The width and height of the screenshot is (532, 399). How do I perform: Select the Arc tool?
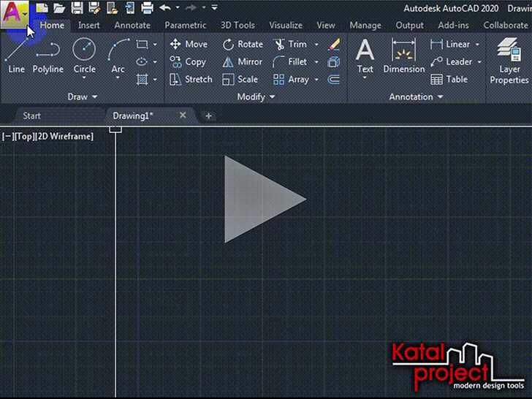[x=118, y=54]
